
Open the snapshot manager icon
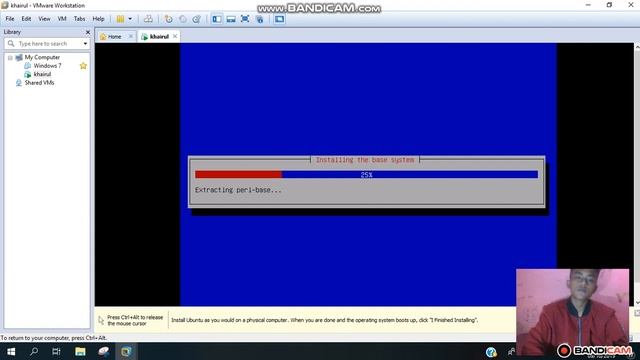(196, 19)
